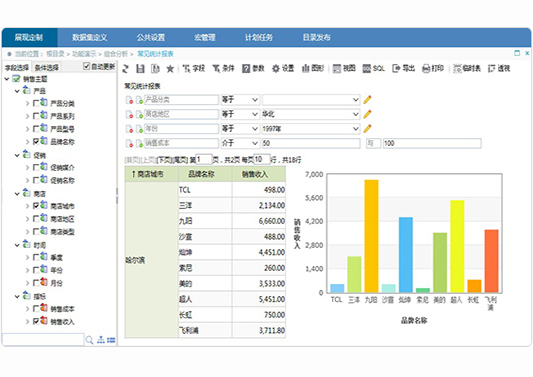Toggle the 自动更新 auto-update checkbox
The height and width of the screenshot is (377, 533).
point(86,66)
